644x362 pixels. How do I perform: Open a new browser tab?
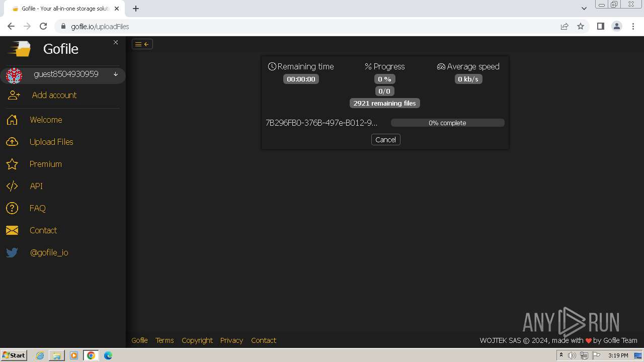[x=136, y=9]
